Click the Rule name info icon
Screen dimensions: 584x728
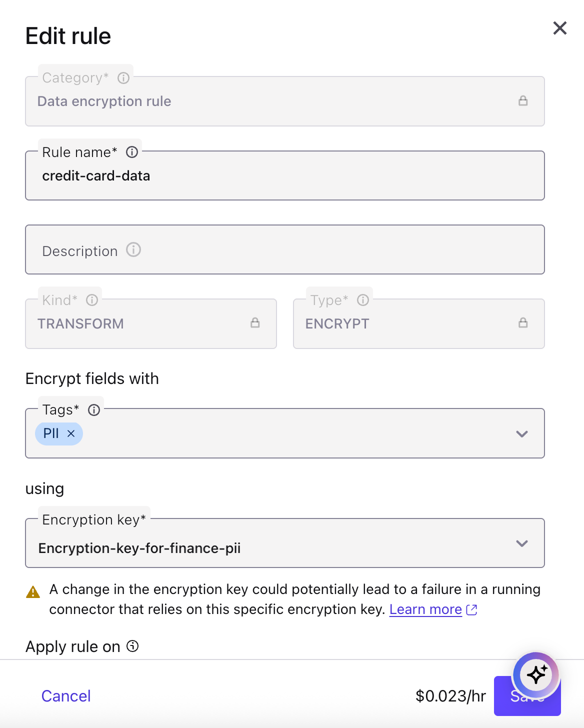point(132,152)
